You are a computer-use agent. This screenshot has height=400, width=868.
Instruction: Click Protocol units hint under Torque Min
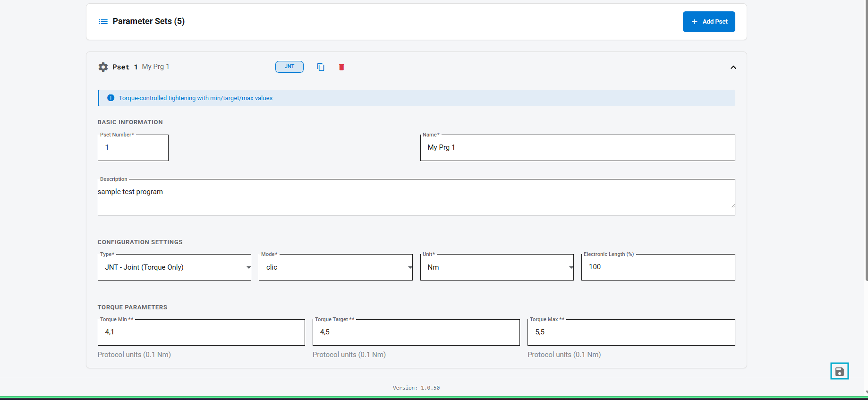pos(134,355)
